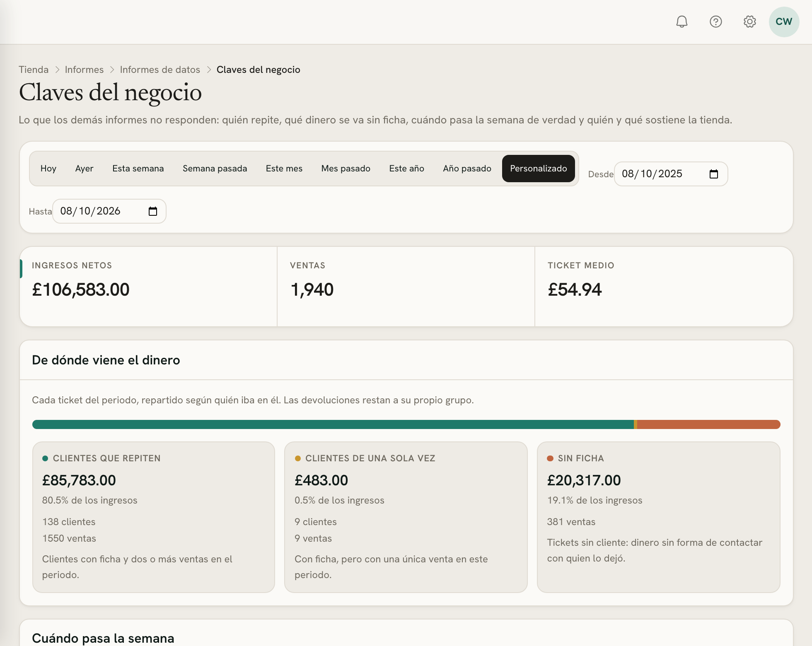Select the Hoy date range
Screen dimensions: 812x646
click(48, 169)
